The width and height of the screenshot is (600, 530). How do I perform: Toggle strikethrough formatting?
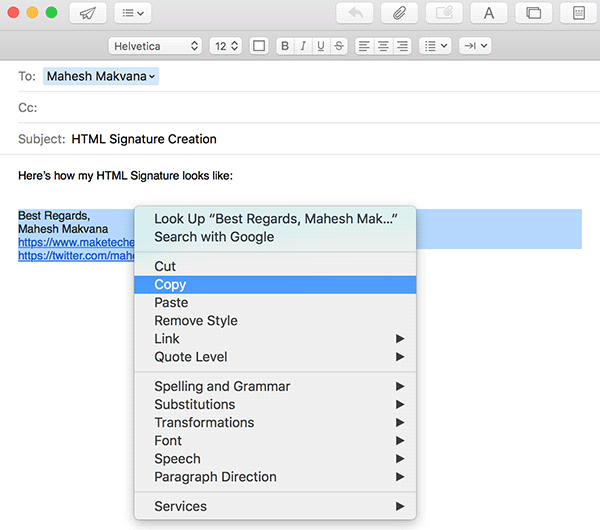point(339,46)
